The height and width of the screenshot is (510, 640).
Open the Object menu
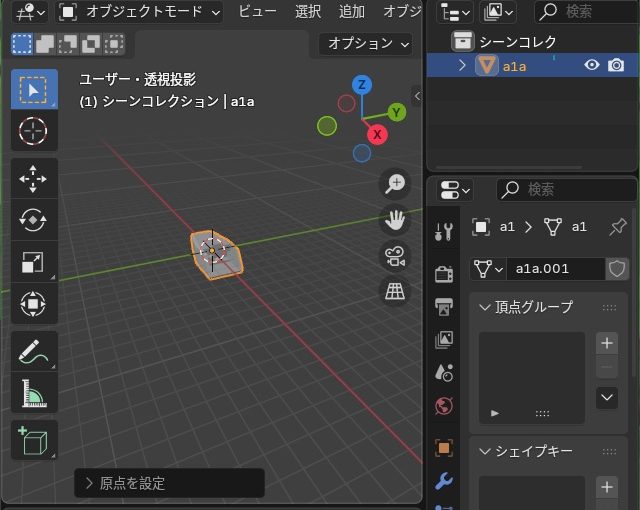(x=402, y=12)
